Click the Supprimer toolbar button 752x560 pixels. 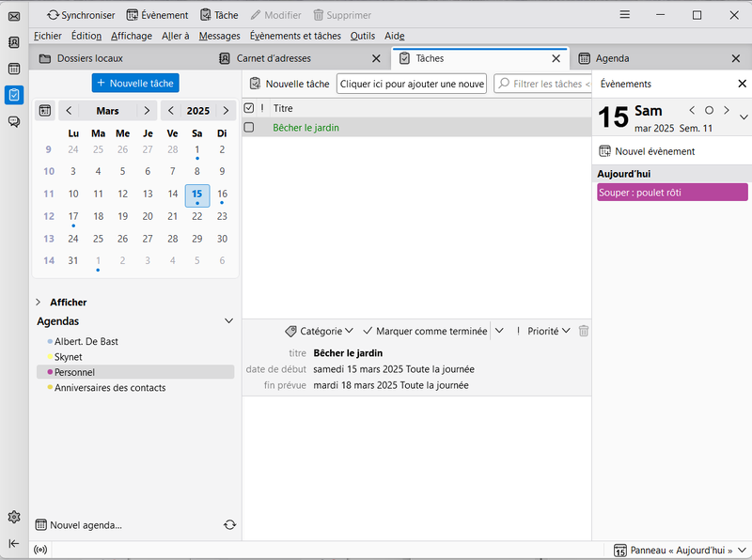(x=342, y=15)
